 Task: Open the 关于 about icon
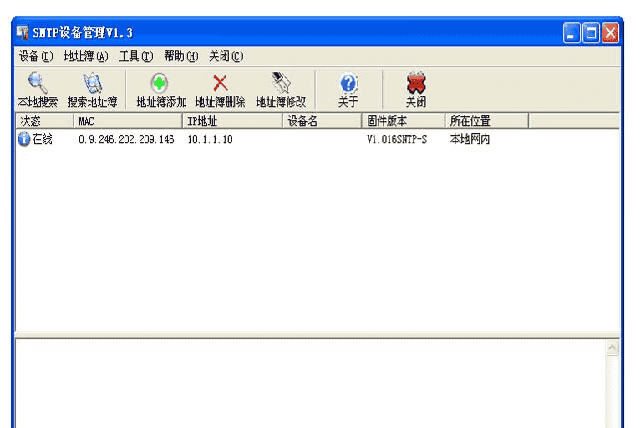click(348, 84)
